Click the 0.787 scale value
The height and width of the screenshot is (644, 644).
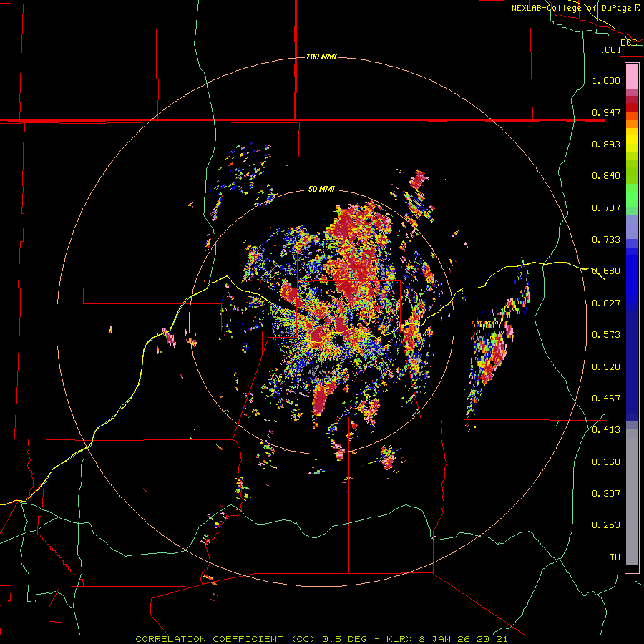point(606,208)
